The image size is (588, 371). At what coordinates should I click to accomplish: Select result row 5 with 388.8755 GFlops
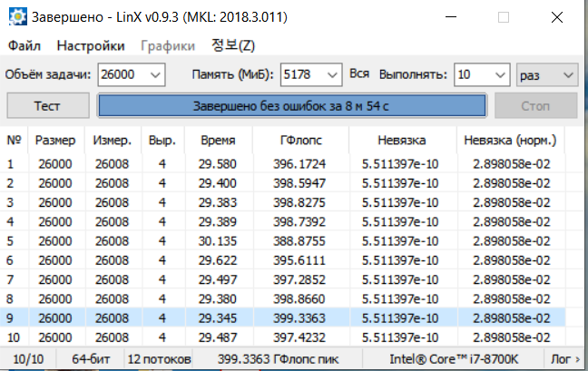(x=282, y=241)
